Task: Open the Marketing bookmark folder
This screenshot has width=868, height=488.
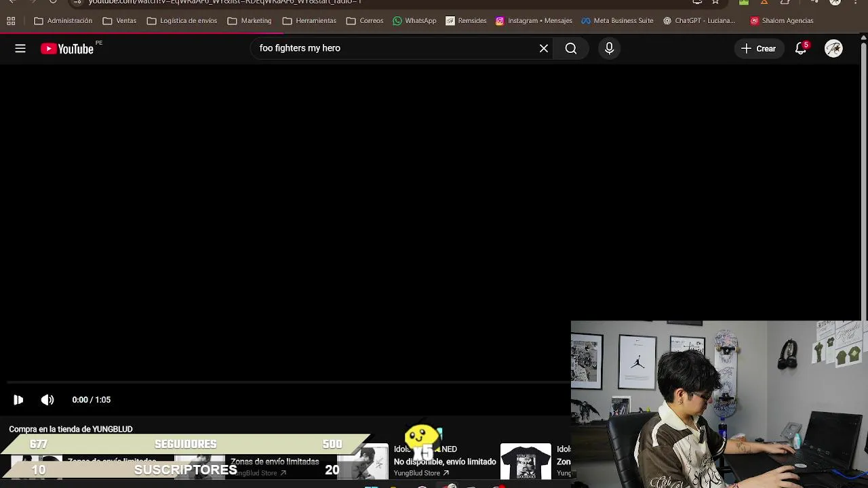Action: [250, 21]
